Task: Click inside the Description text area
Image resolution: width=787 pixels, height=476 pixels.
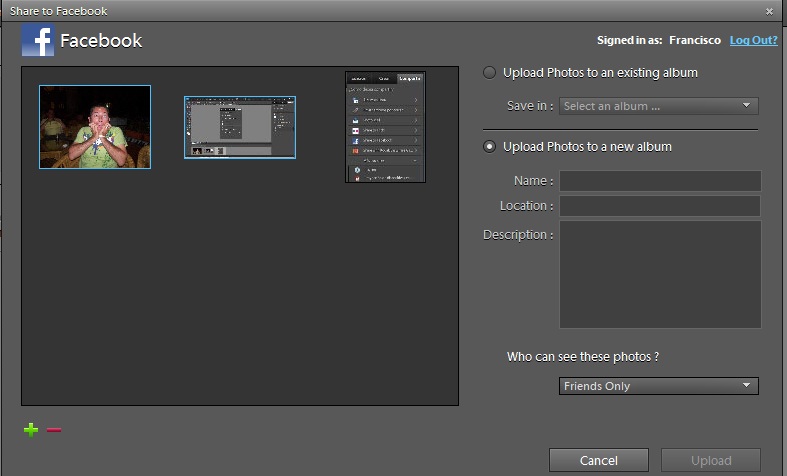Action: click(659, 274)
